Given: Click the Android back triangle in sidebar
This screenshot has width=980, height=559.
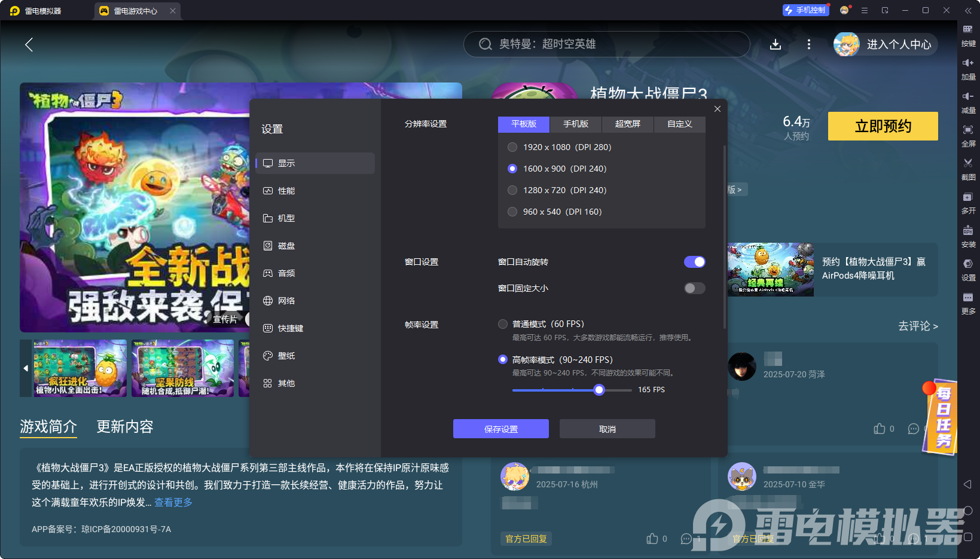Looking at the screenshot, I should pyautogui.click(x=968, y=484).
